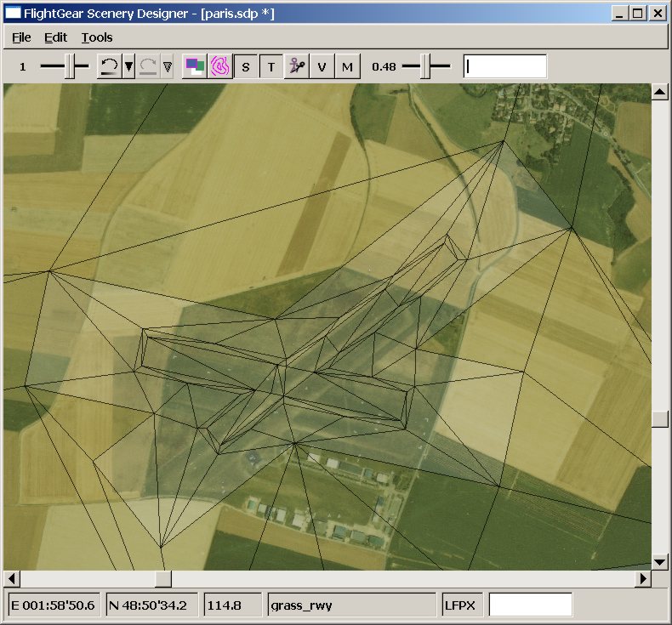Click the pink contour lines icon

[220, 66]
